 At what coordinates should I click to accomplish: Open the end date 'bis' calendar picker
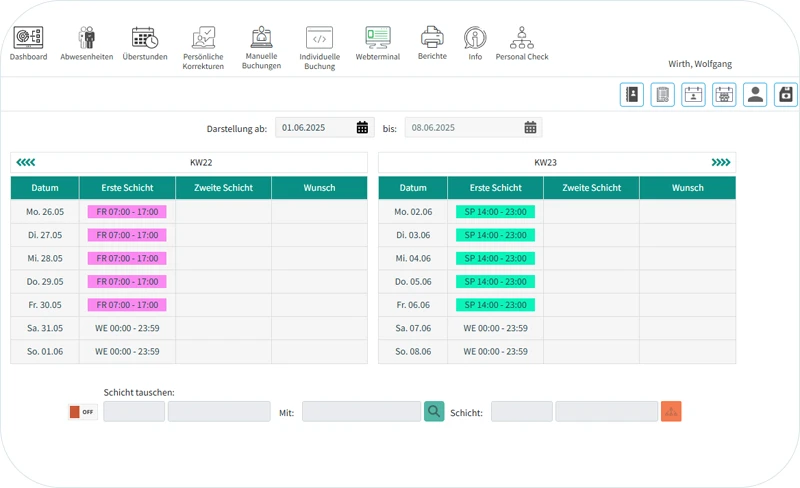tap(530, 128)
